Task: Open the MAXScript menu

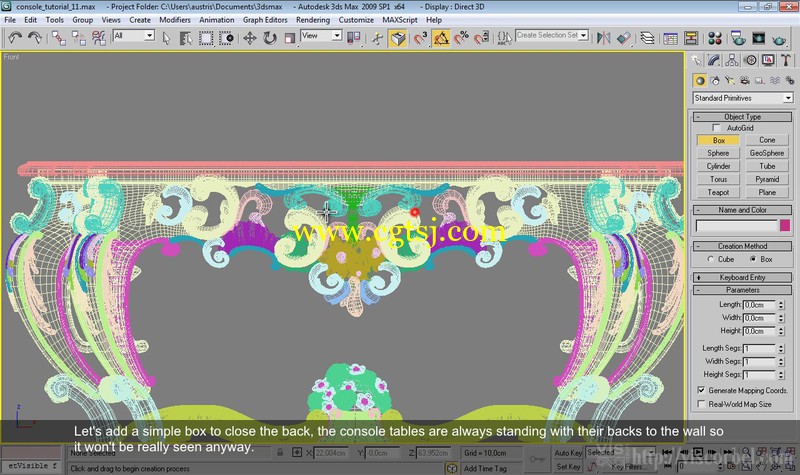Action: (399, 20)
